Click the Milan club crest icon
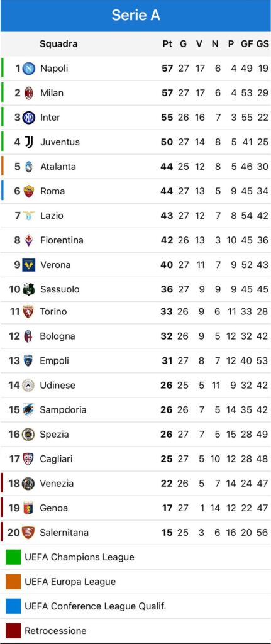The height and width of the screenshot is (644, 271). (29, 93)
